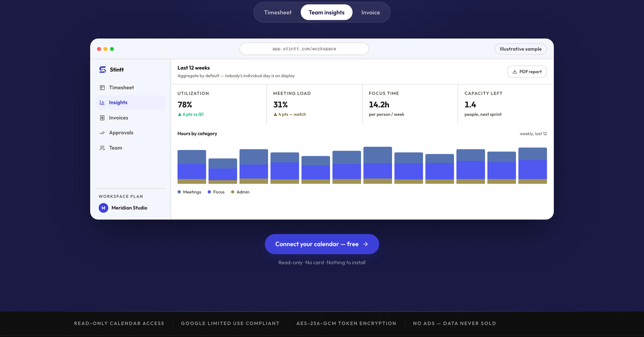Click the "Hours by category" title
This screenshot has height=337, width=644.
tap(197, 134)
